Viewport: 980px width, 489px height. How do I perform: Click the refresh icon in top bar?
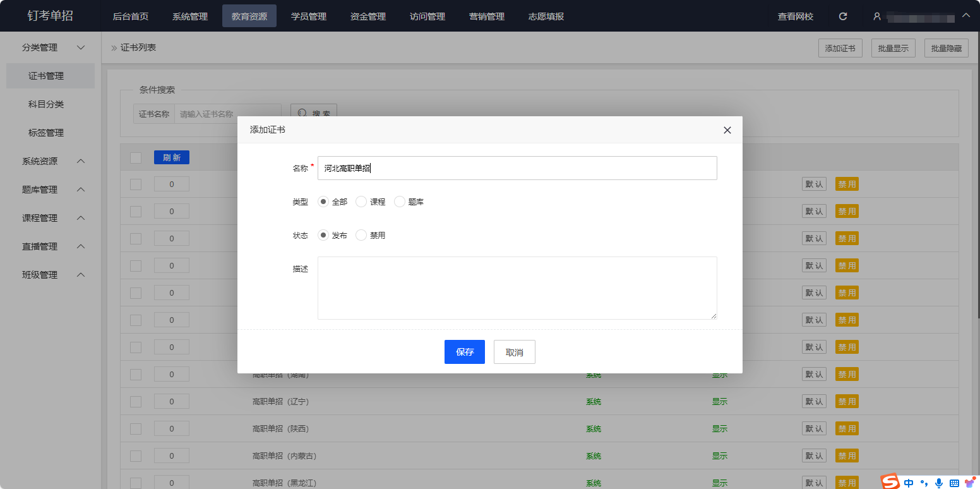click(x=843, y=16)
